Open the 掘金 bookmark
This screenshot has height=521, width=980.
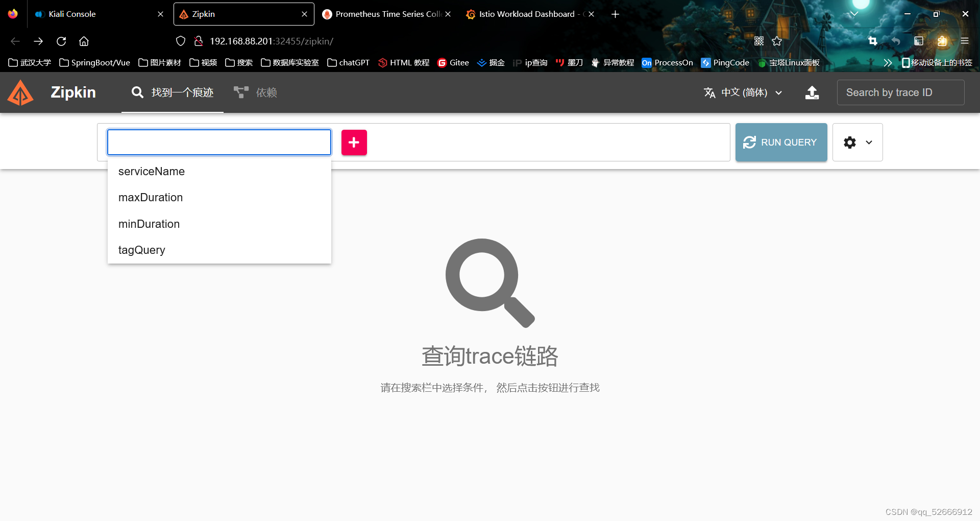pyautogui.click(x=491, y=63)
